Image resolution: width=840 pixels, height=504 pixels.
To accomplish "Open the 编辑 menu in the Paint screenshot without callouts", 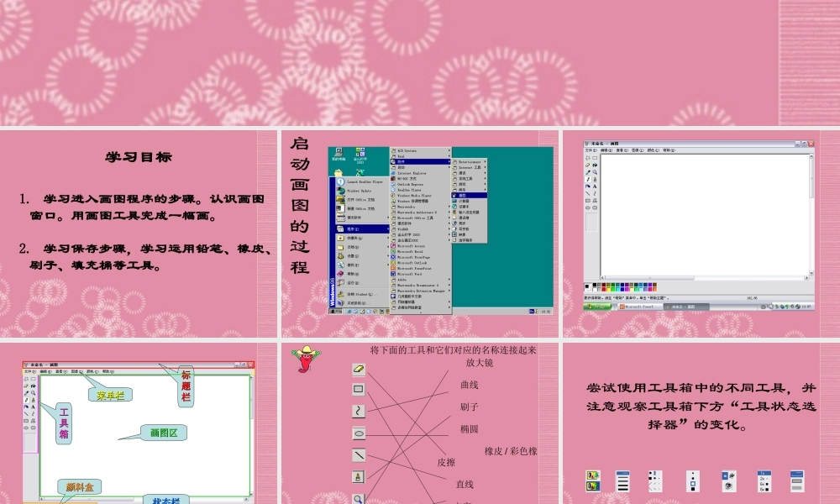I will click(606, 150).
